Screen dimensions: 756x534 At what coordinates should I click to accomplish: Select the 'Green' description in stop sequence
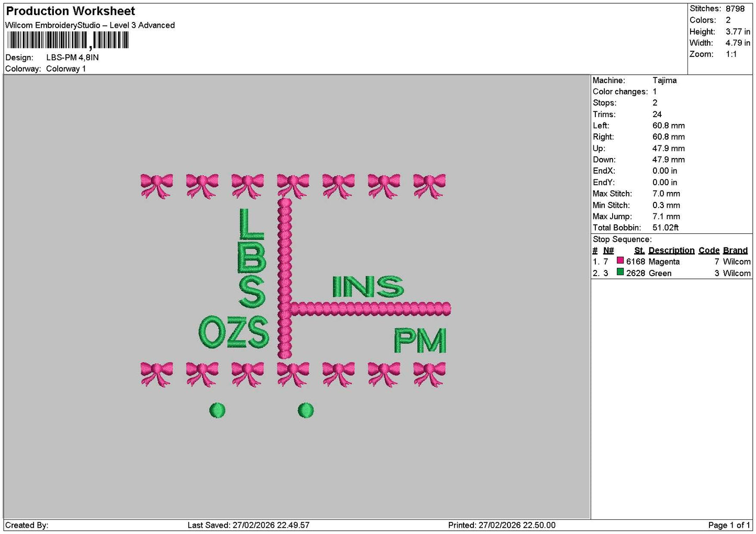pos(660,274)
